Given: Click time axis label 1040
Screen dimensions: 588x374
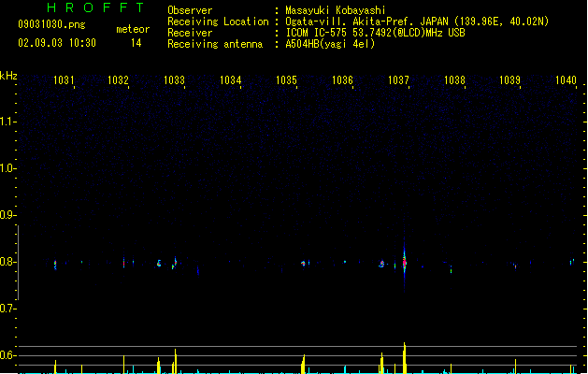Looking at the screenshot, I should coord(566,80).
